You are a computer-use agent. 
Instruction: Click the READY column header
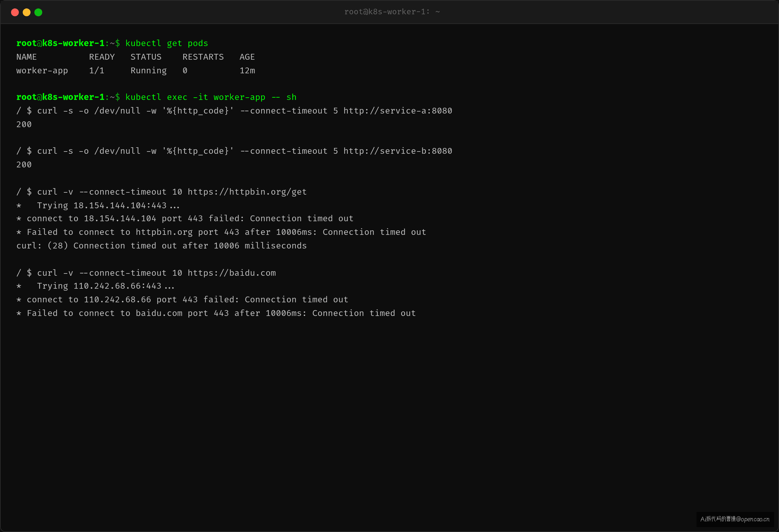tap(102, 57)
